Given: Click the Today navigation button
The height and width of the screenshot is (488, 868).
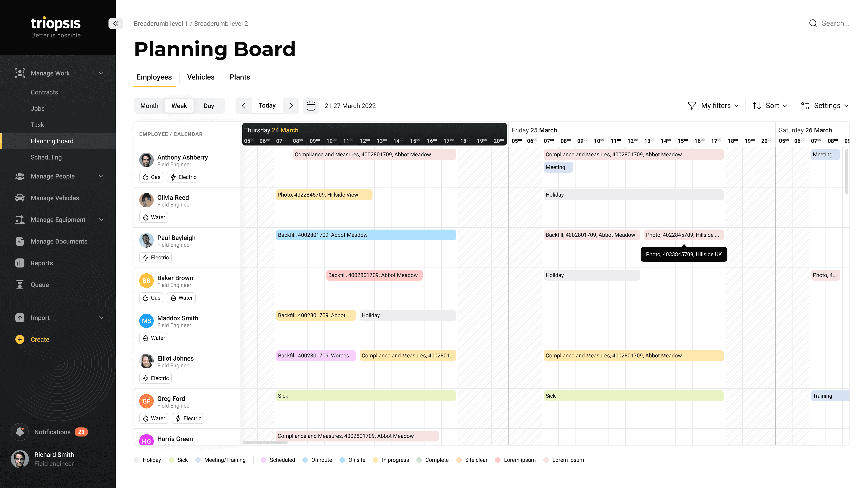Looking at the screenshot, I should (267, 106).
